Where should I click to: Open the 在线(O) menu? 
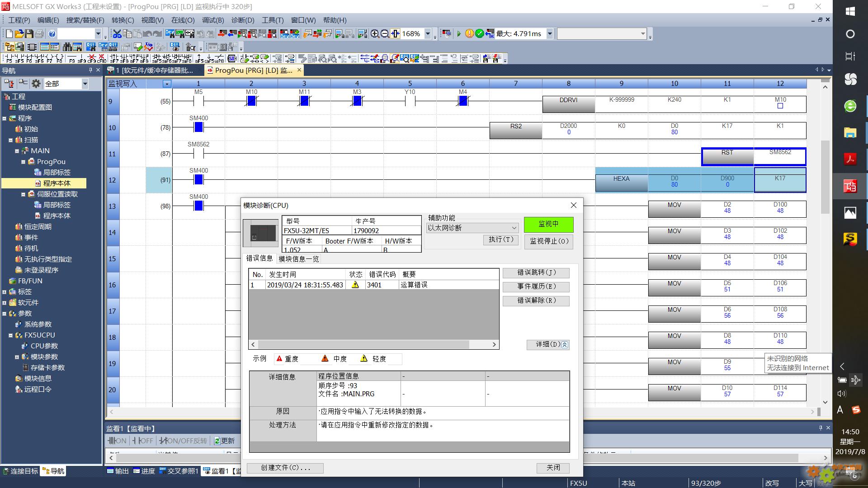[x=183, y=20]
